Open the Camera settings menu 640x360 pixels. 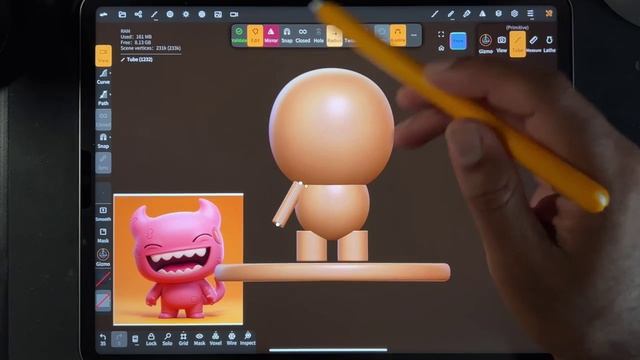(234, 14)
